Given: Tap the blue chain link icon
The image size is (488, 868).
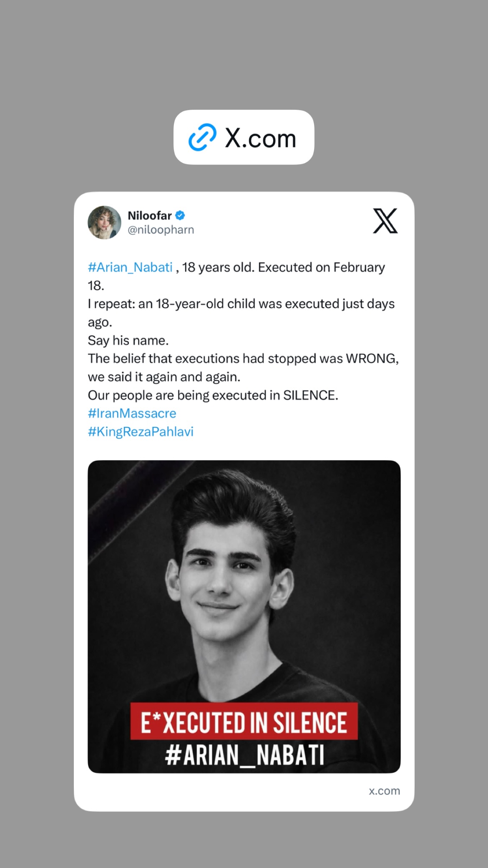Looking at the screenshot, I should [x=202, y=137].
